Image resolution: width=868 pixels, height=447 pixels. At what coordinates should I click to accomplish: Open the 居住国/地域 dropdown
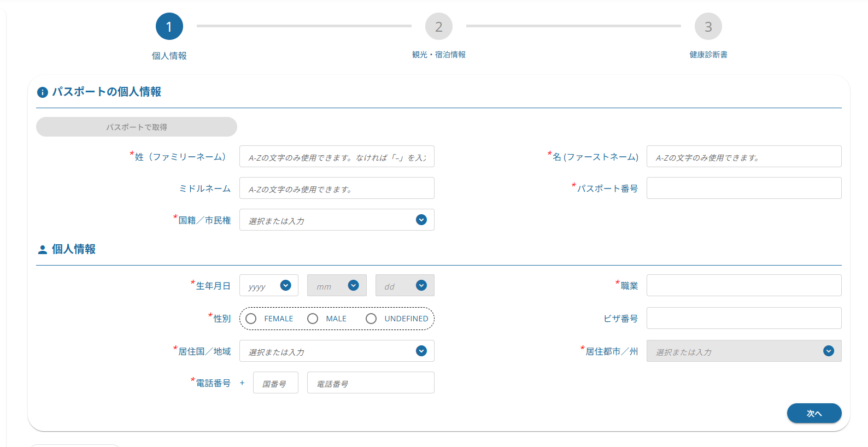tap(337, 351)
